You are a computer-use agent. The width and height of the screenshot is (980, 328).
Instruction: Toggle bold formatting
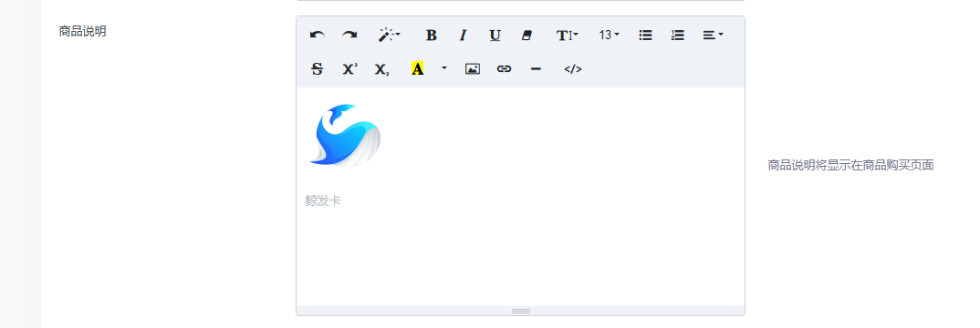[432, 36]
